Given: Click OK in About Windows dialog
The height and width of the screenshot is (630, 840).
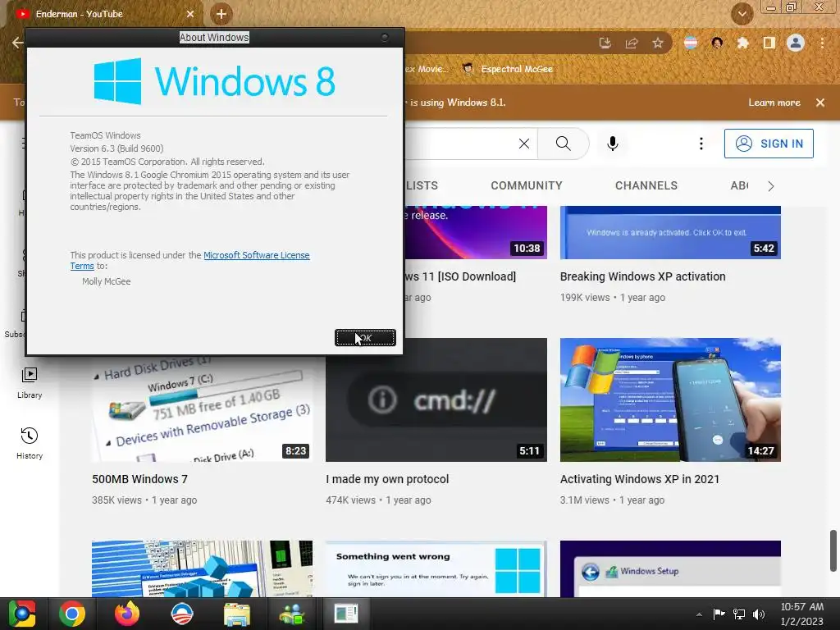Looking at the screenshot, I should tap(365, 338).
